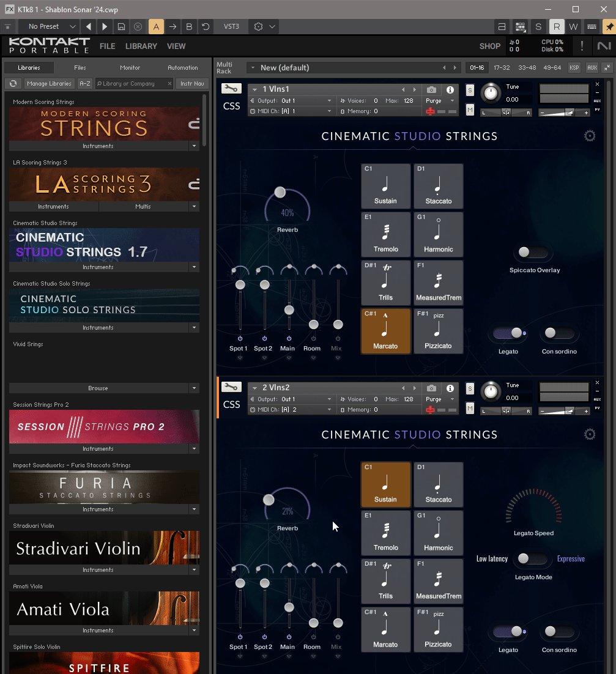Mute the Vlns1 instrument
The width and height of the screenshot is (616, 674).
tap(470, 110)
